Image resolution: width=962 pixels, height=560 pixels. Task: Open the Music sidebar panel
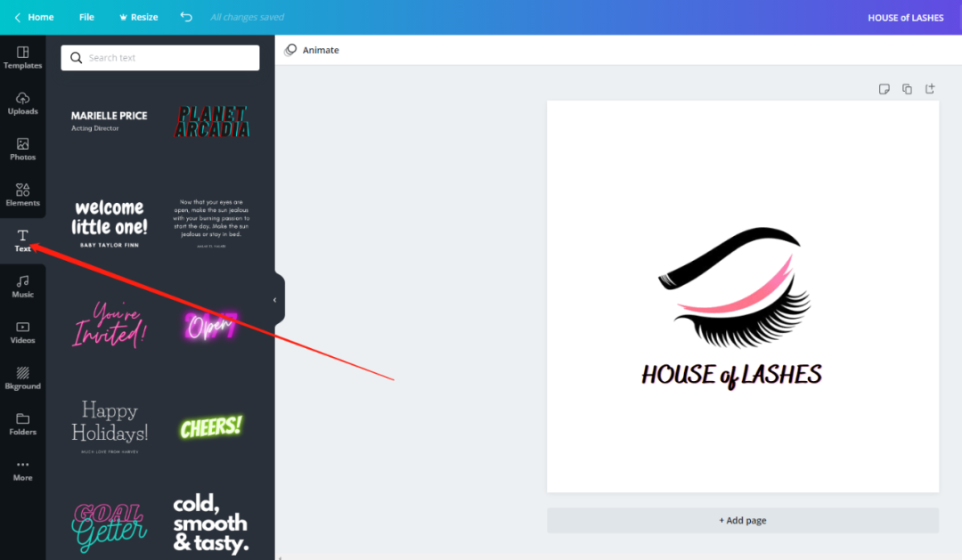[x=22, y=287]
